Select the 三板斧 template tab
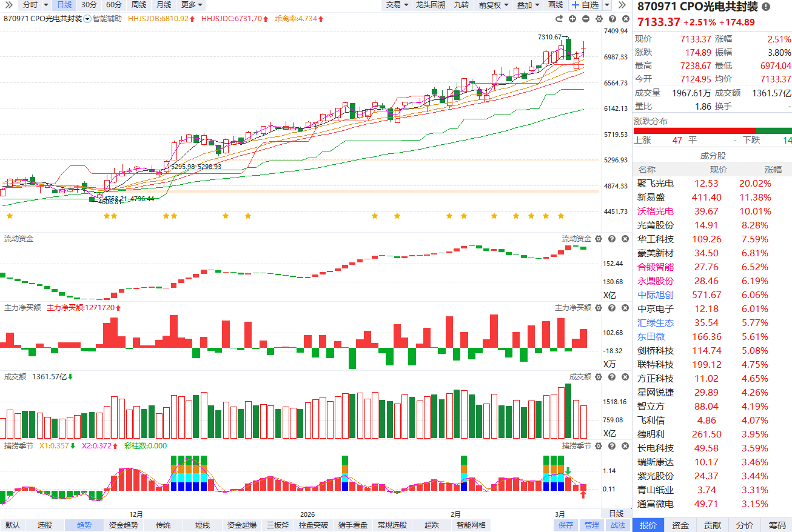Screen dimensions: 792x532 278,525
